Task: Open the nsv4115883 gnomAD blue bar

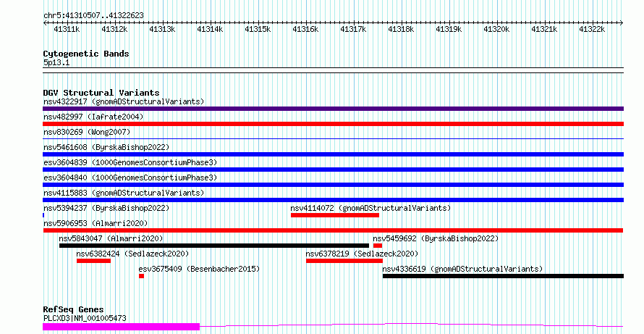Action: 333,200
